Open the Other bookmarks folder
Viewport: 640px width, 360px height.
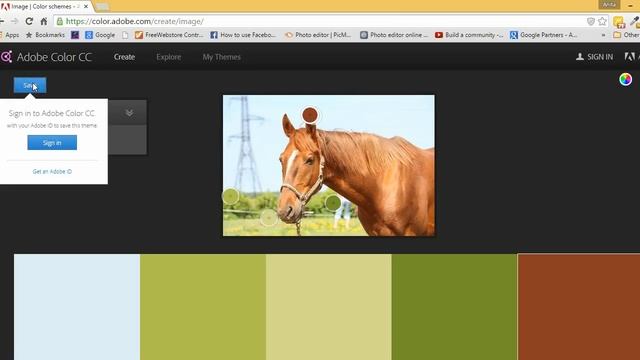[627, 35]
